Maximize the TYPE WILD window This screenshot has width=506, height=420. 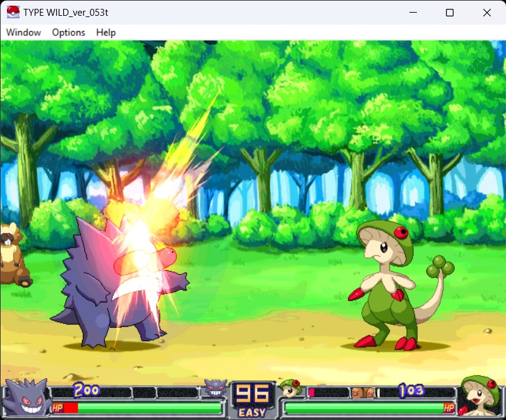[x=450, y=12]
